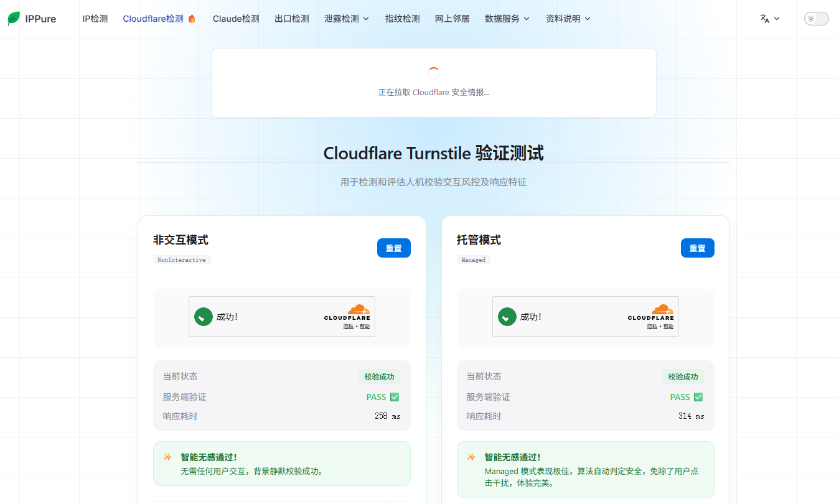Screen dimensions: 839x504
Task: Open the IP检测 page
Action: [95, 19]
